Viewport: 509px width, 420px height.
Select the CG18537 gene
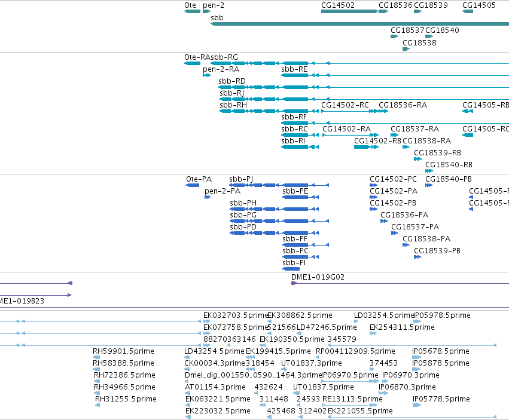(x=394, y=36)
